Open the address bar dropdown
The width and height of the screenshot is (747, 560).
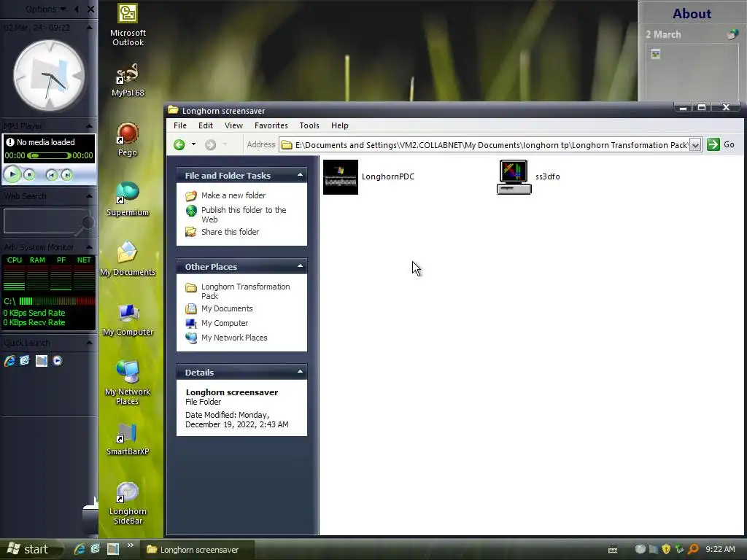pyautogui.click(x=695, y=145)
